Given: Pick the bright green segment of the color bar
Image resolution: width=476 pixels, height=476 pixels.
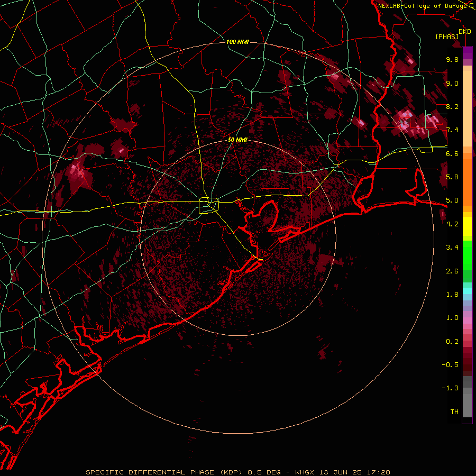Looking at the screenshot, I should tap(467, 255).
